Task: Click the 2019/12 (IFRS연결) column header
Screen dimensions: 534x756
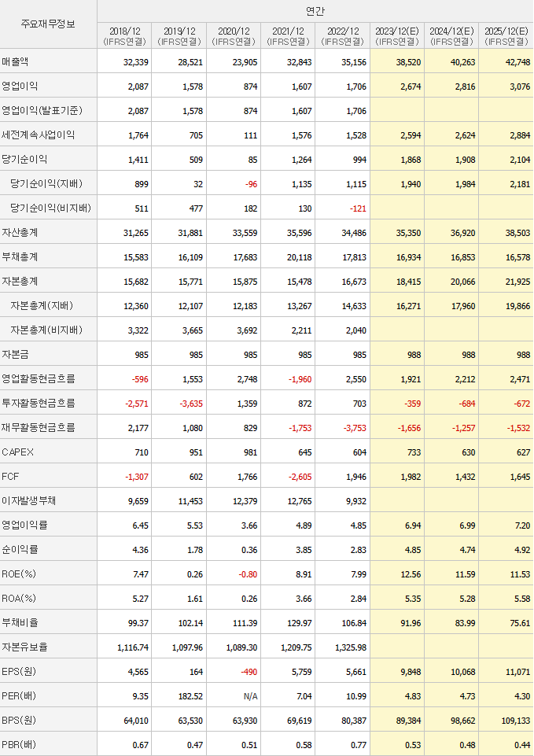Action: pos(179,35)
